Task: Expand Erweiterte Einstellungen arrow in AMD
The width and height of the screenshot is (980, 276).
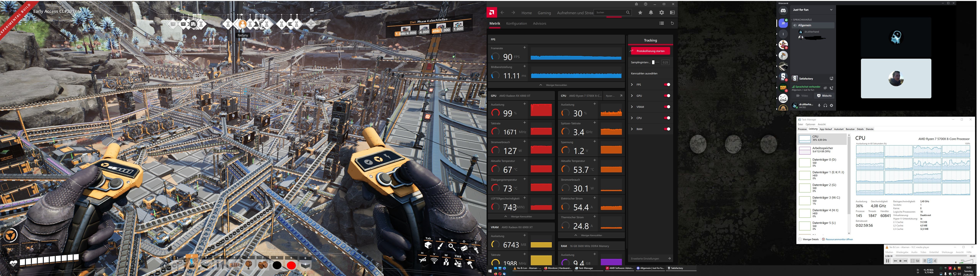Action: click(x=669, y=259)
